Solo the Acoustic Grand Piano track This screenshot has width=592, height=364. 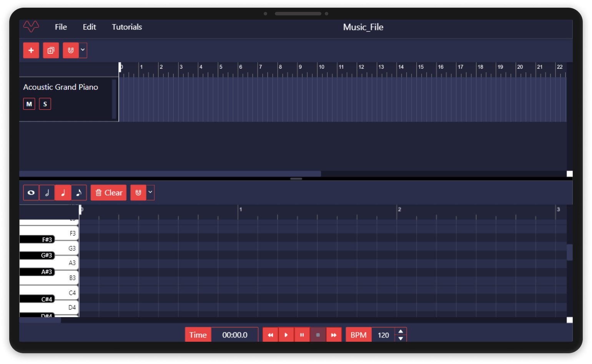pos(45,104)
